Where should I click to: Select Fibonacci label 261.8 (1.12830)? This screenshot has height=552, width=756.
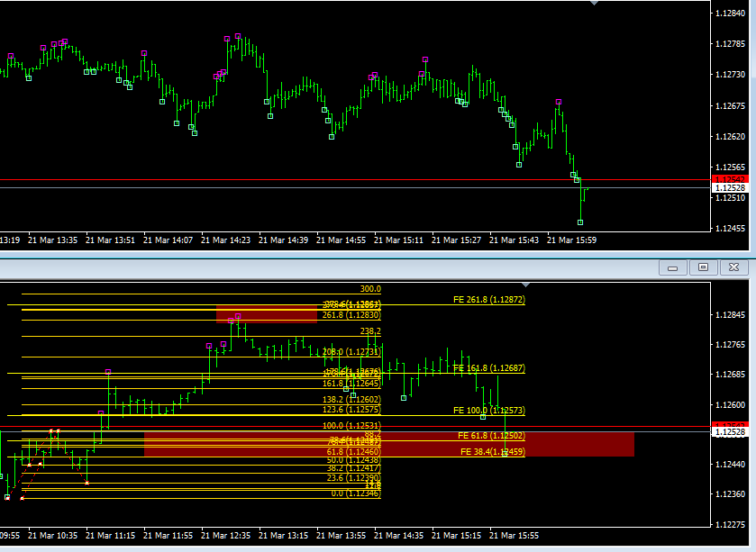click(x=351, y=315)
